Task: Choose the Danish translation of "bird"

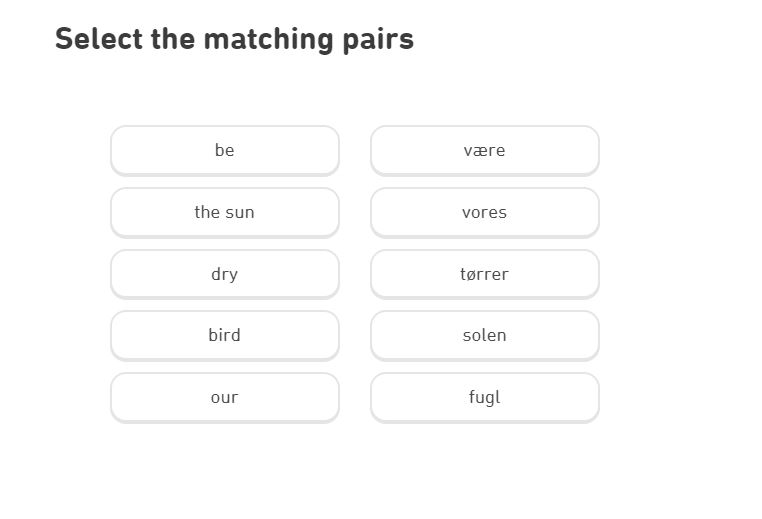Action: point(484,397)
